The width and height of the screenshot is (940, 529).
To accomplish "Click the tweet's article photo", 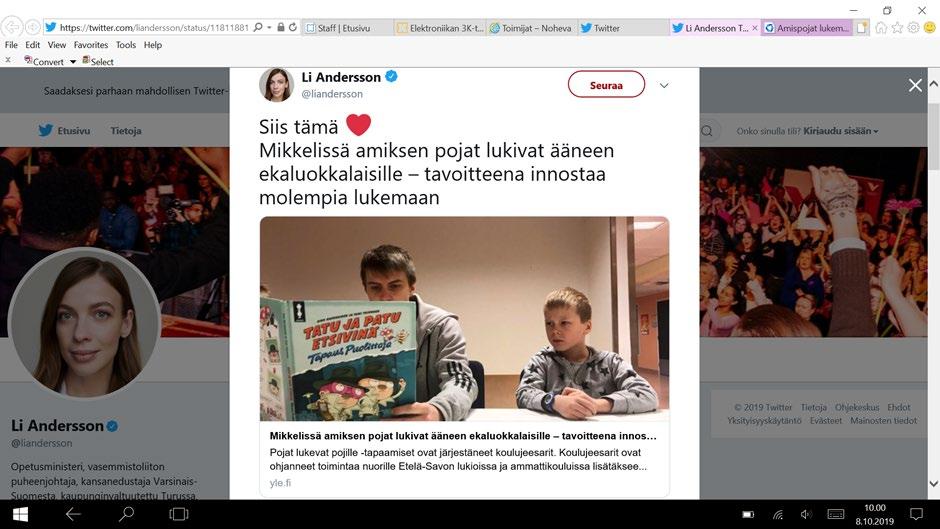I will (464, 319).
